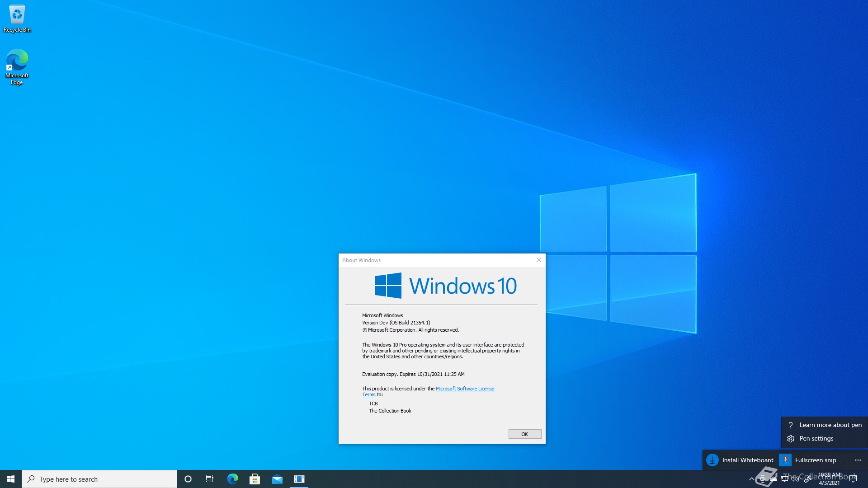The height and width of the screenshot is (488, 868).
Task: Open the Microsoft Software License link
Action: [x=465, y=389]
